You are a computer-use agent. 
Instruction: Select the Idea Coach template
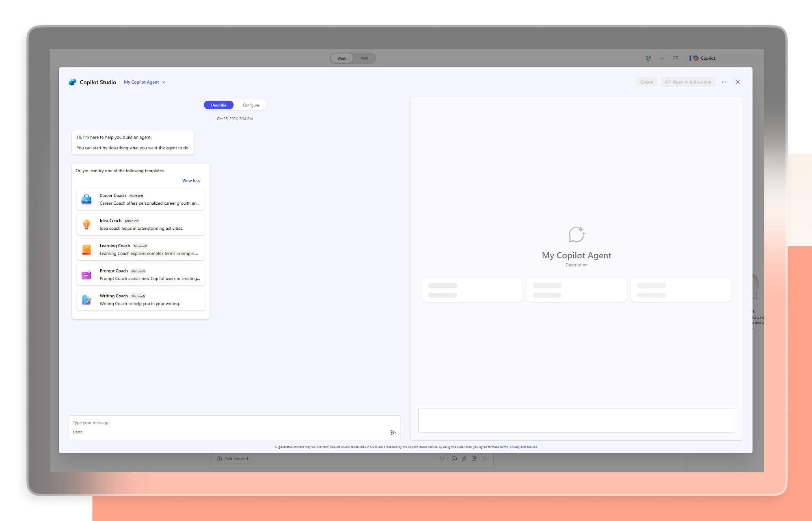pos(140,225)
